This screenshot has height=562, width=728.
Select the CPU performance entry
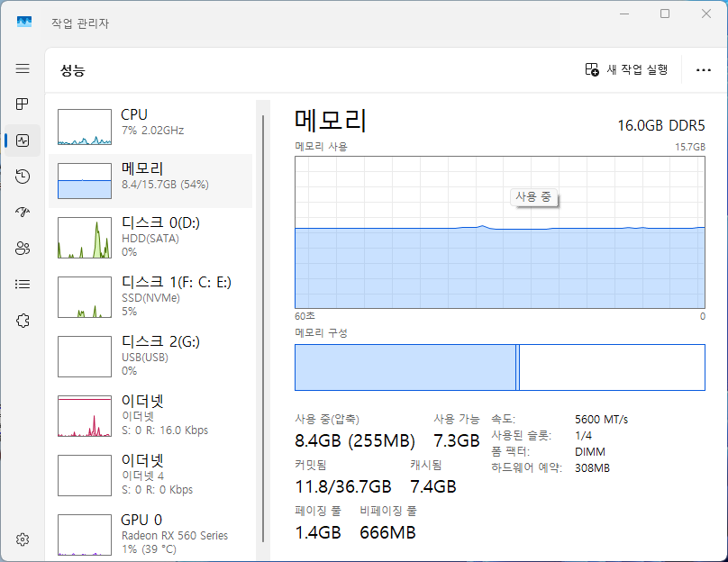point(150,127)
